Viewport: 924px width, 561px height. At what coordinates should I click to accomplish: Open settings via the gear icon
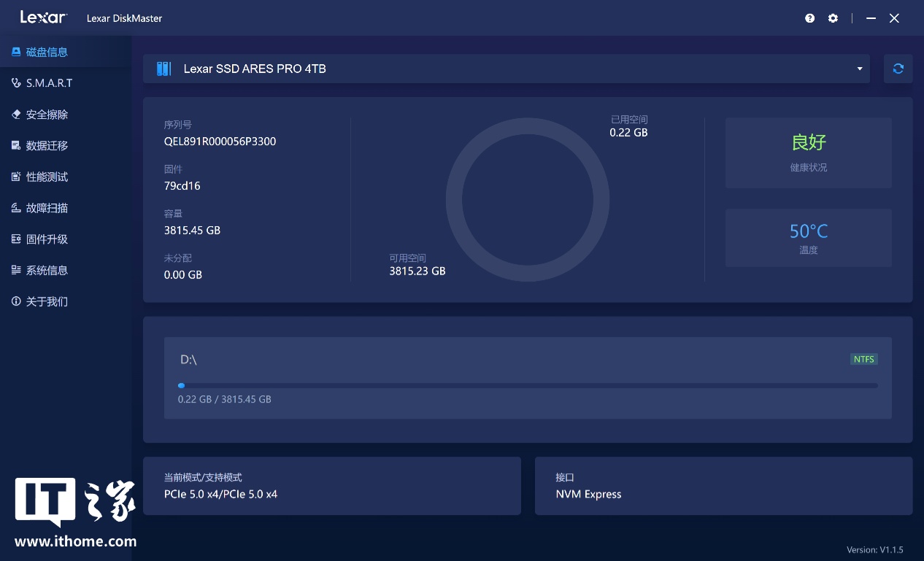833,18
